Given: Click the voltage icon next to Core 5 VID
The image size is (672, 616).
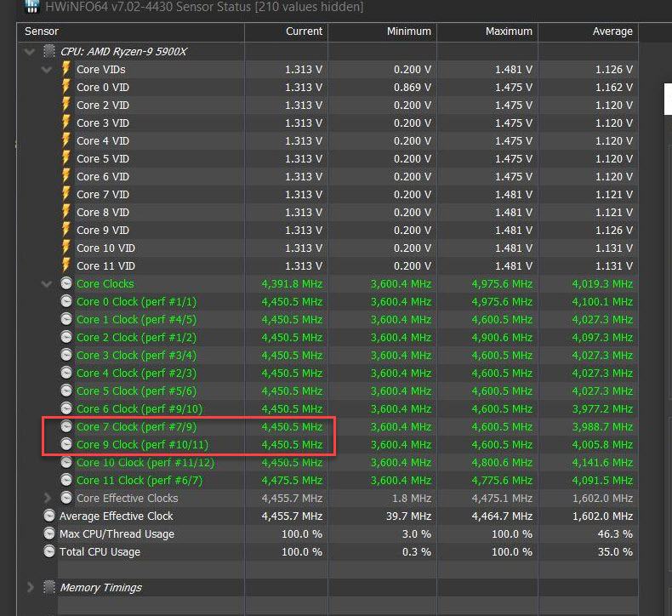Looking at the screenshot, I should (x=66, y=158).
